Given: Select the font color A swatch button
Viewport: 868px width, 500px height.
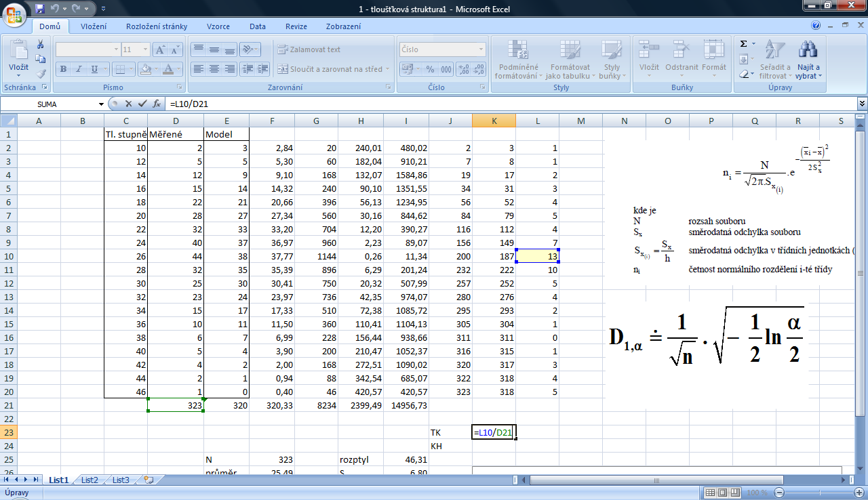Looking at the screenshot, I should click(168, 69).
